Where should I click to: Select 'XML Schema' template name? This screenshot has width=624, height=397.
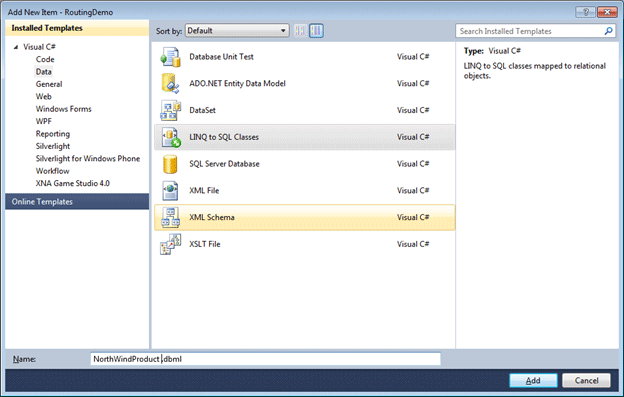(212, 217)
